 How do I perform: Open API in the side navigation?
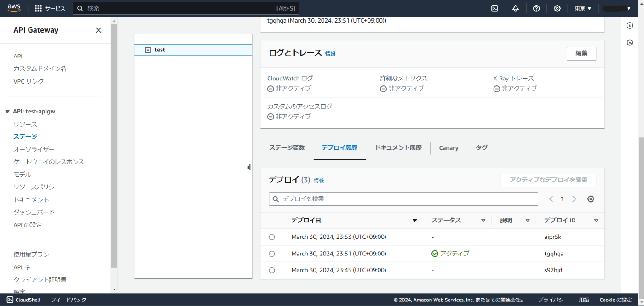click(18, 56)
